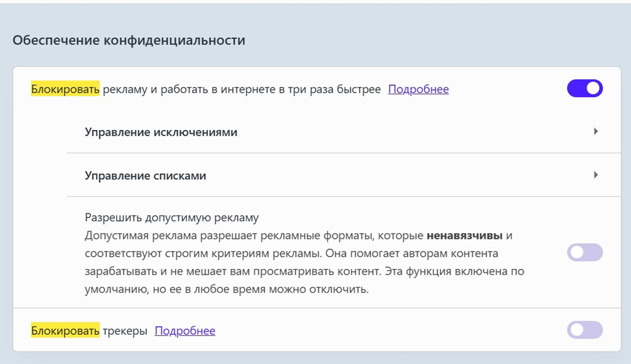The image size is (631, 364).
Task: Open the 'Управление исключениями' row label
Action: tap(161, 132)
